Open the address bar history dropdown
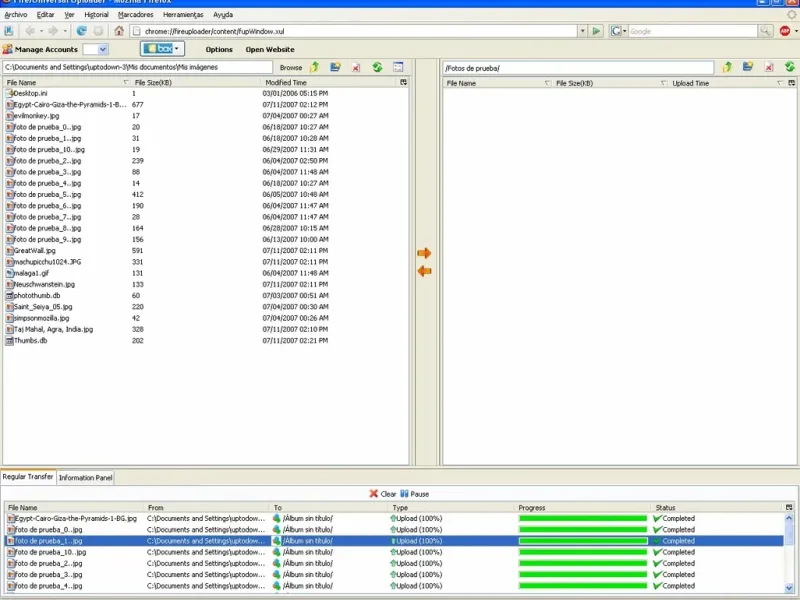 coord(582,31)
